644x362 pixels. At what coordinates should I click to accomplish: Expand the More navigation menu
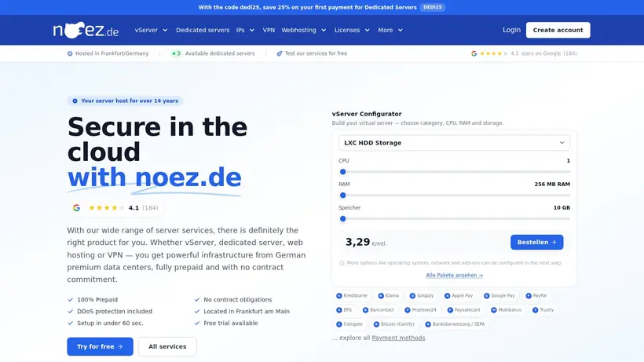(390, 30)
